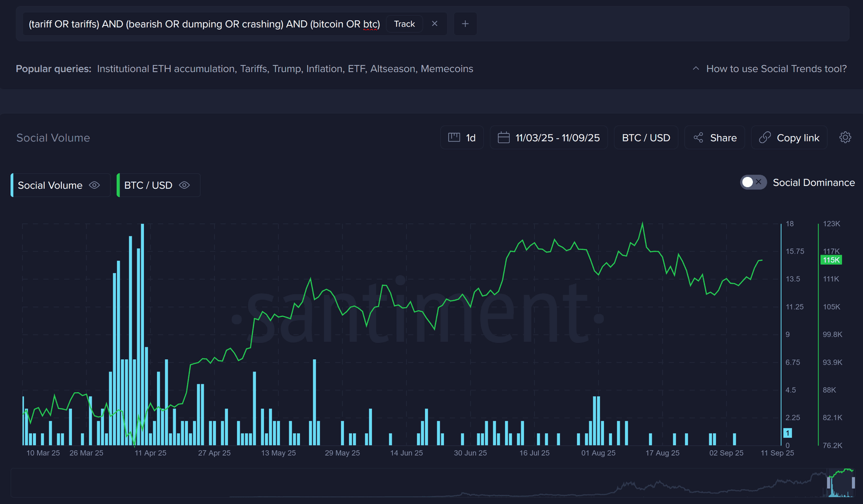Click the Copy link chain icon
This screenshot has height=504, width=863.
coord(765,138)
